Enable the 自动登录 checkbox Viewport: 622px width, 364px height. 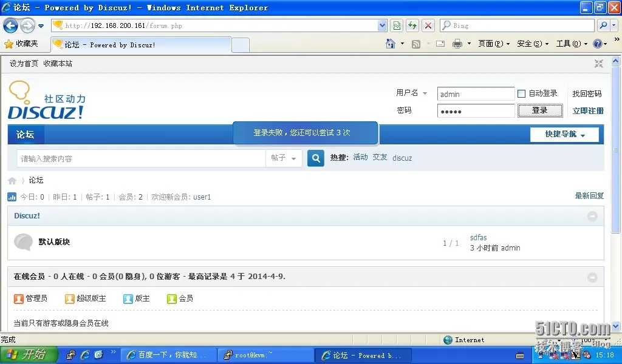[522, 93]
